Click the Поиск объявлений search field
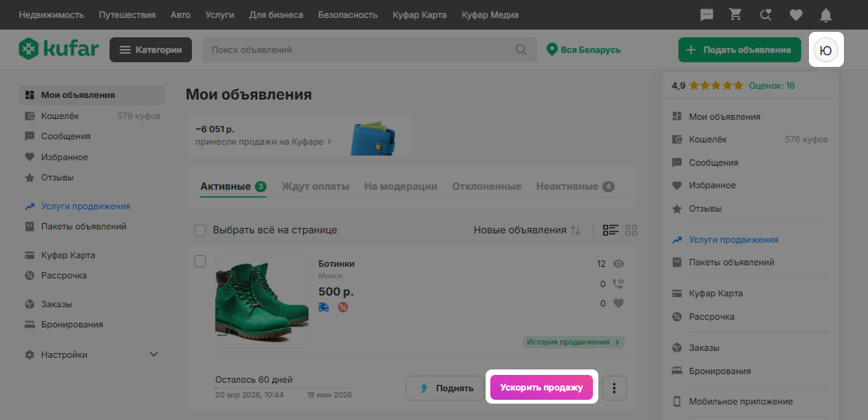This screenshot has width=868, height=420. coord(370,50)
